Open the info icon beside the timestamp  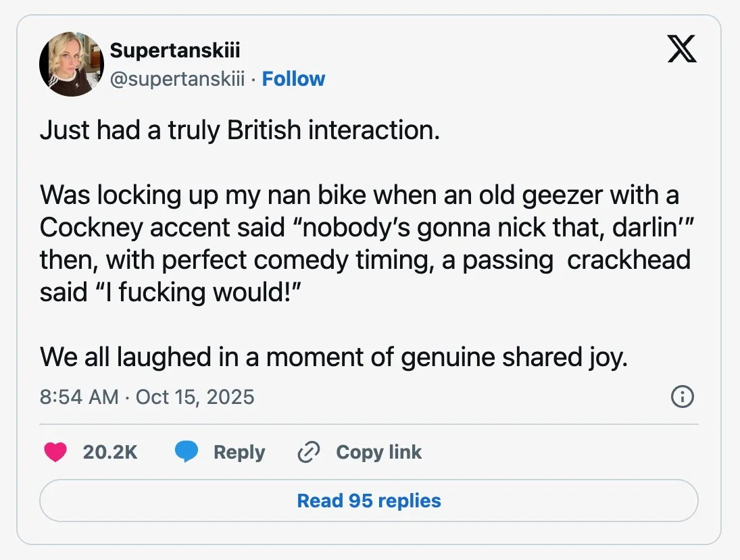pyautogui.click(x=681, y=397)
